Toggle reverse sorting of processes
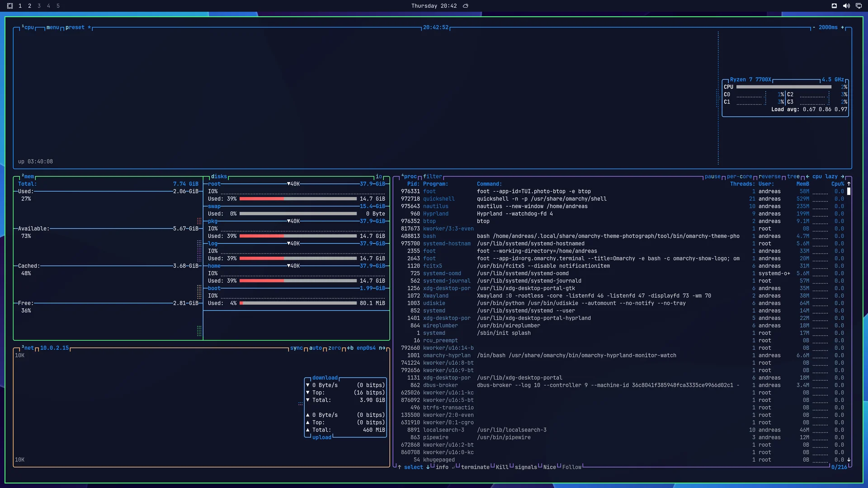868x488 pixels. click(769, 177)
